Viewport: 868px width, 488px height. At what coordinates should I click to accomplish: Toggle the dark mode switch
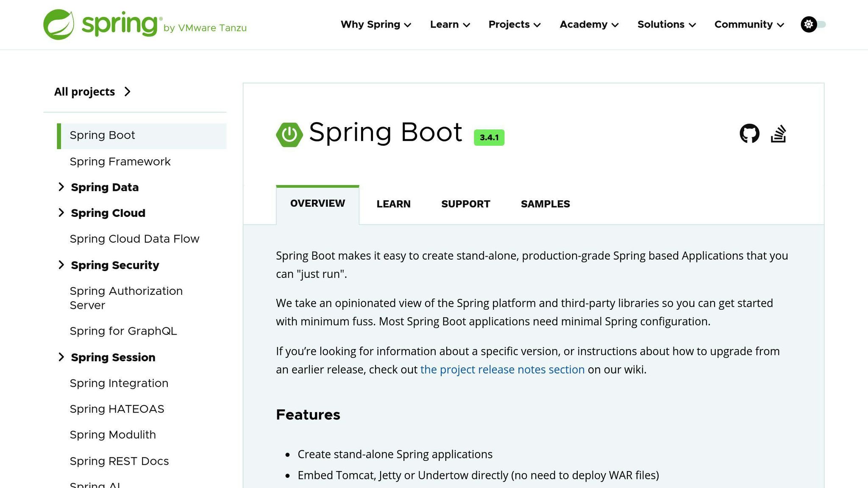[x=821, y=24]
